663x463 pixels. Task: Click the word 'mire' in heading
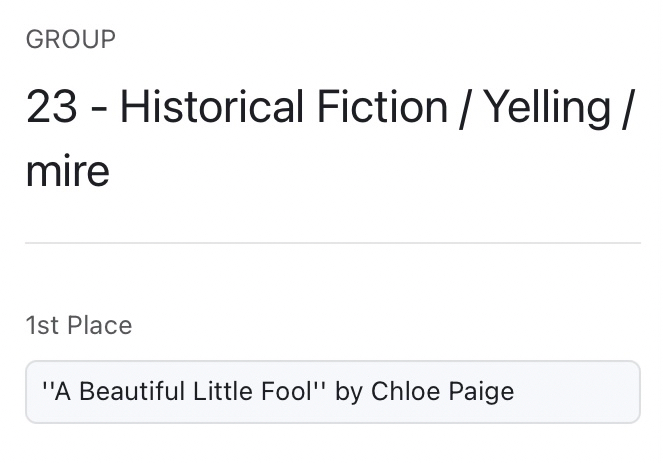click(x=67, y=172)
